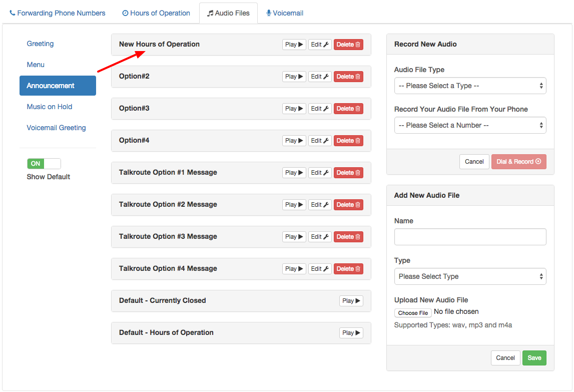Expand the Please Select a Number dropdown

469,125
